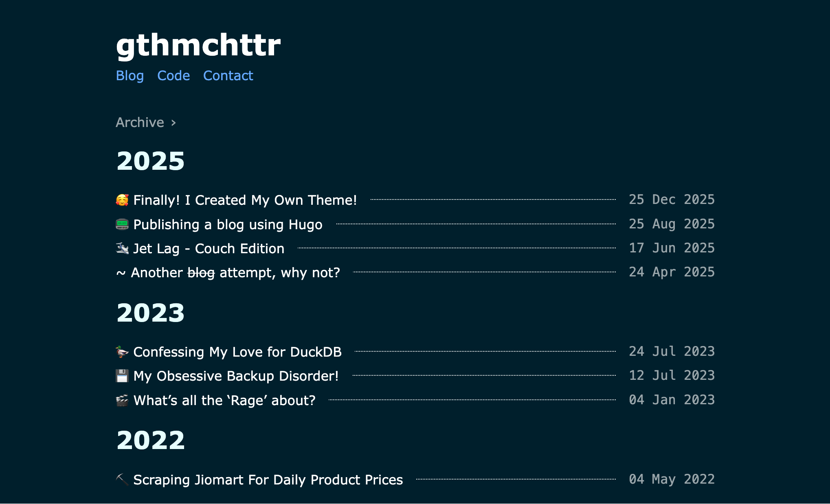Click the pager emoji beside Hugo post
Viewport: 830px width, 504px height.
(x=122, y=224)
